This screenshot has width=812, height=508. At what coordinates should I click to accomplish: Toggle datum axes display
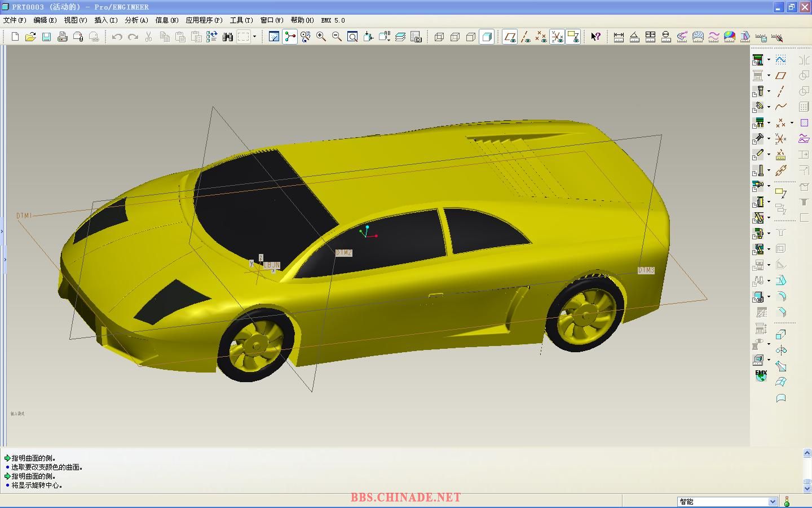pyautogui.click(x=526, y=37)
